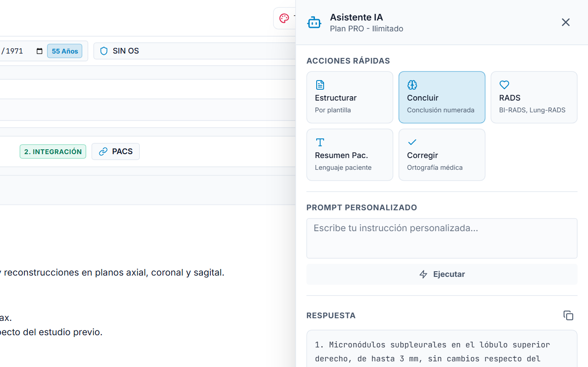
Task: Click report line ending estudio previo
Action: 51,332
